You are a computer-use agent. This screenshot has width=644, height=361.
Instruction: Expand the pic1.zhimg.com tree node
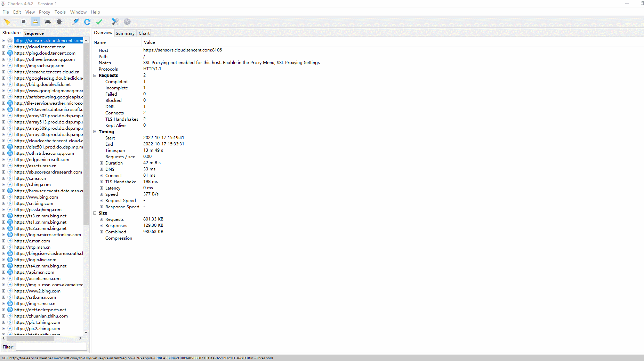3,322
